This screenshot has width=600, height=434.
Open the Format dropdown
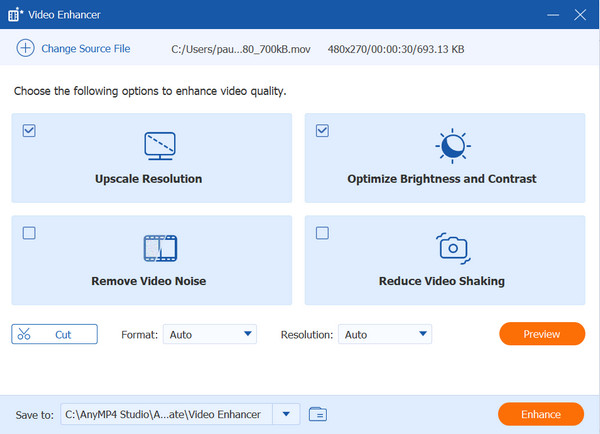[x=210, y=334]
